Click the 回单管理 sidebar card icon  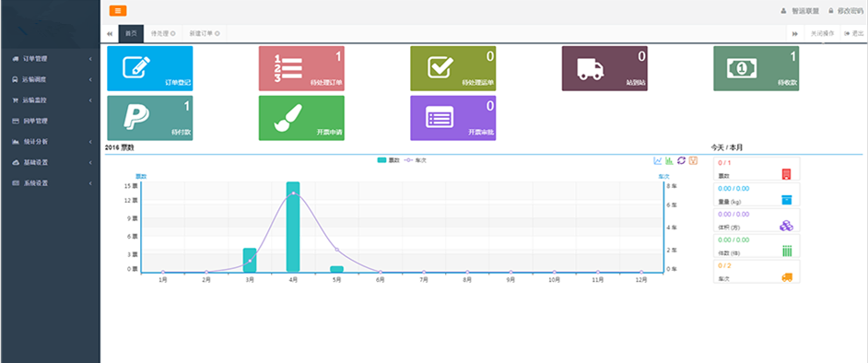coord(16,121)
